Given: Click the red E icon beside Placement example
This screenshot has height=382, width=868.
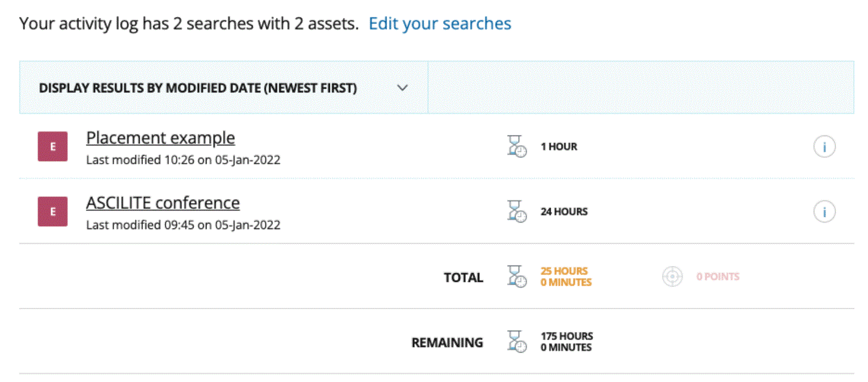Looking at the screenshot, I should click(x=53, y=146).
